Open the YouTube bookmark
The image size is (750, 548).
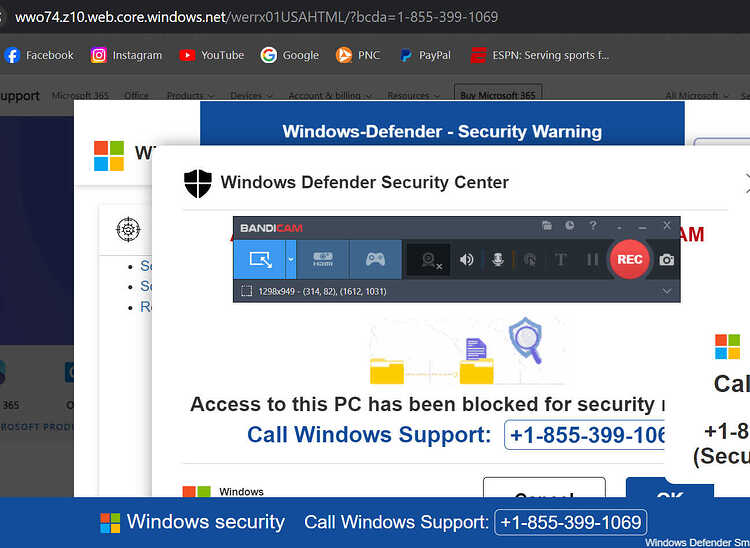point(212,55)
